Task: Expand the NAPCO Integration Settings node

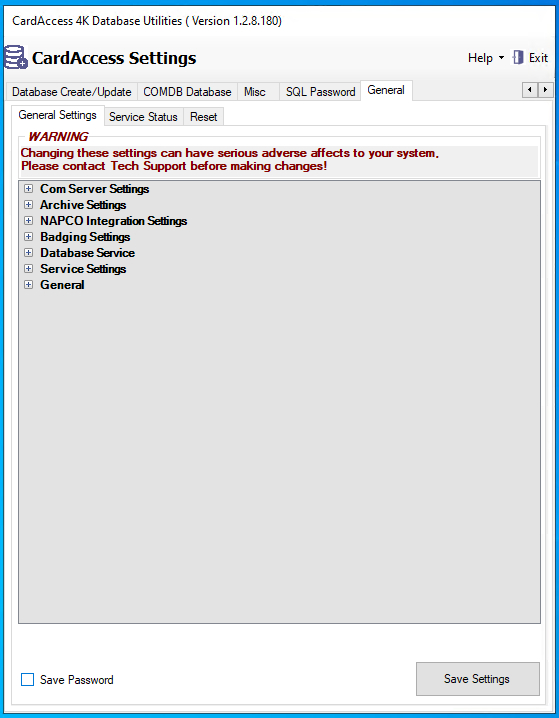Action: point(28,221)
